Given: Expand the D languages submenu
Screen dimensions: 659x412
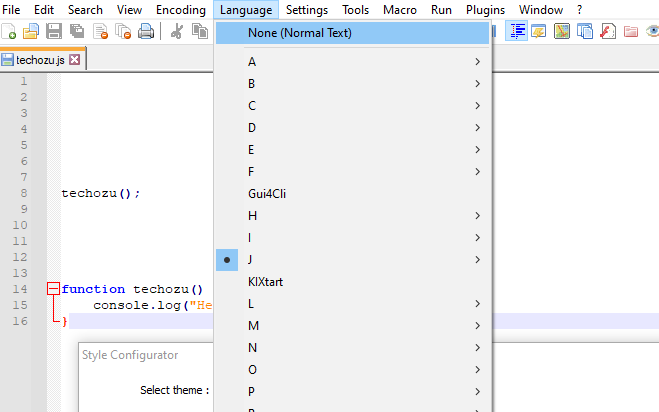Looking at the screenshot, I should (352, 128).
